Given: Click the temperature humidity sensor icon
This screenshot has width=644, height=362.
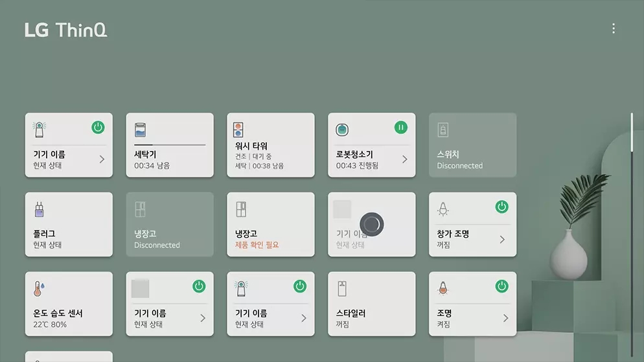Looking at the screenshot, I should pos(40,289).
